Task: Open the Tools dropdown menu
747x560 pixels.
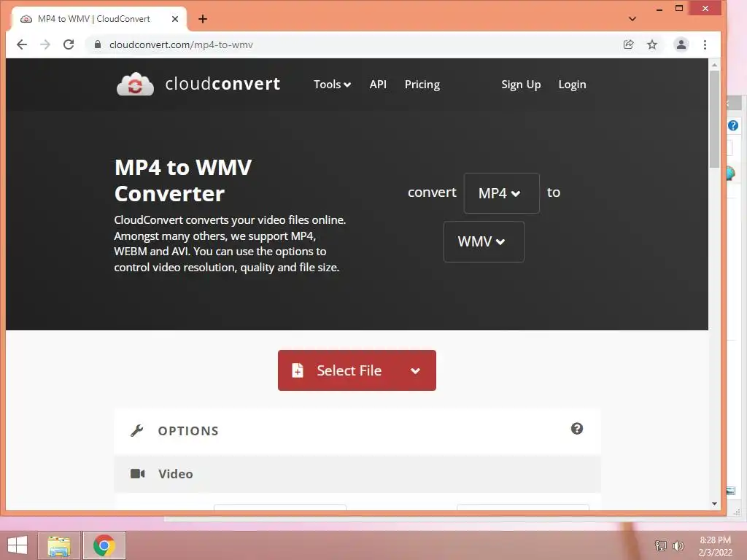Action: pyautogui.click(x=332, y=85)
